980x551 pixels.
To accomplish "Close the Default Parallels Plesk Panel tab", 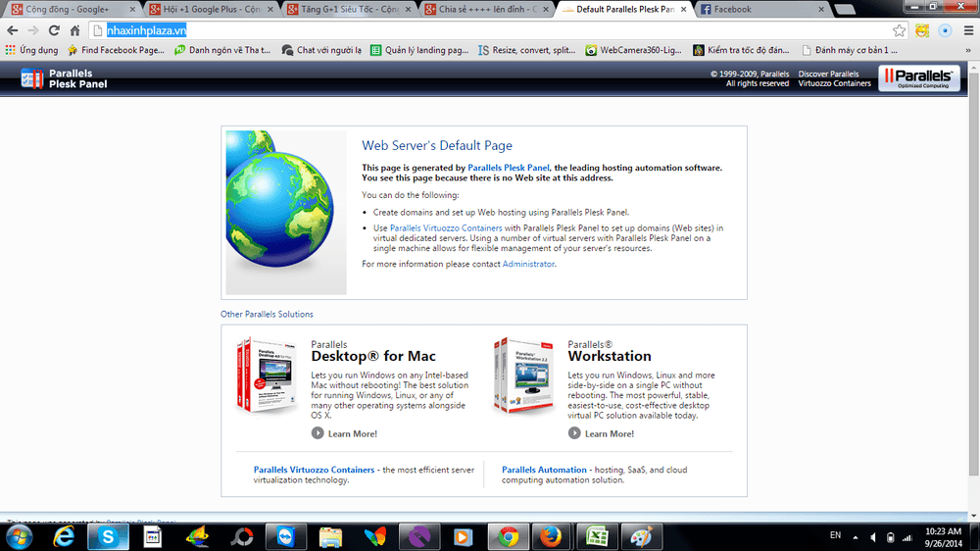I will pos(683,10).
